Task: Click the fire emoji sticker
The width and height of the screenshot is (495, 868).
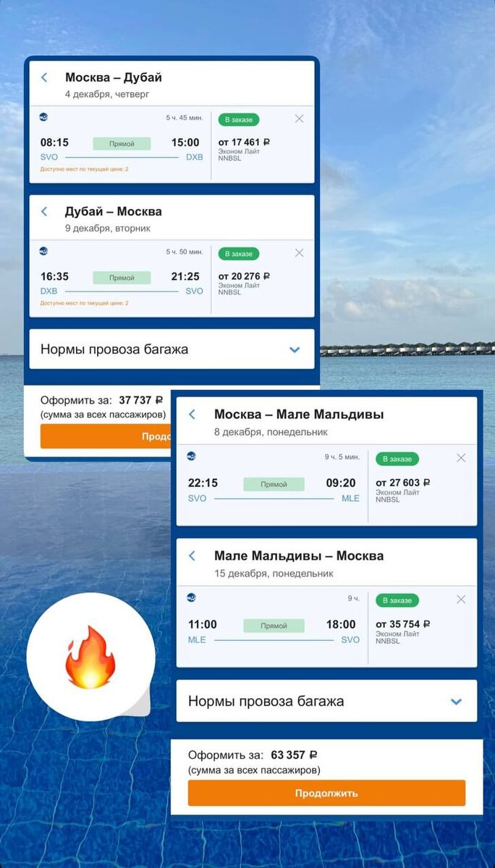Action: click(90, 657)
